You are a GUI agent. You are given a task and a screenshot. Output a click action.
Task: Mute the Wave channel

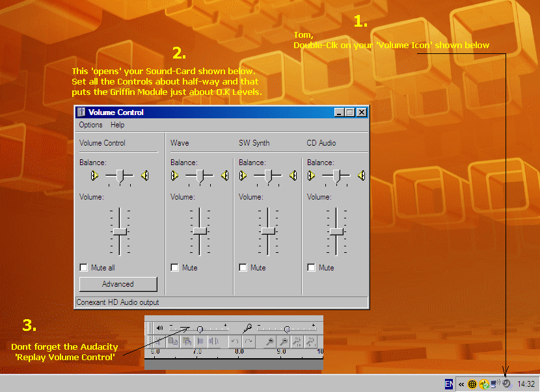(174, 267)
